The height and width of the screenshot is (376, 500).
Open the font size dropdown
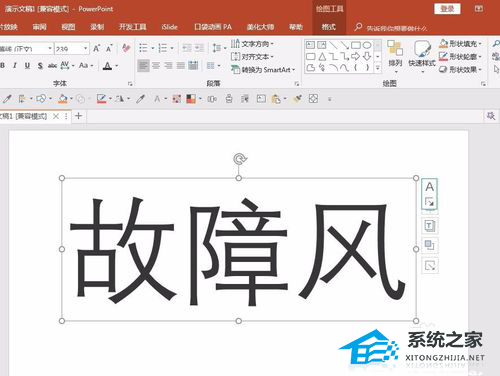[x=85, y=49]
